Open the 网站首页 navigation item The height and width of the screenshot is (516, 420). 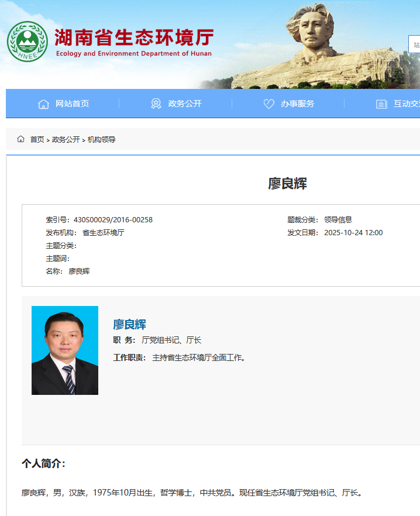point(72,104)
